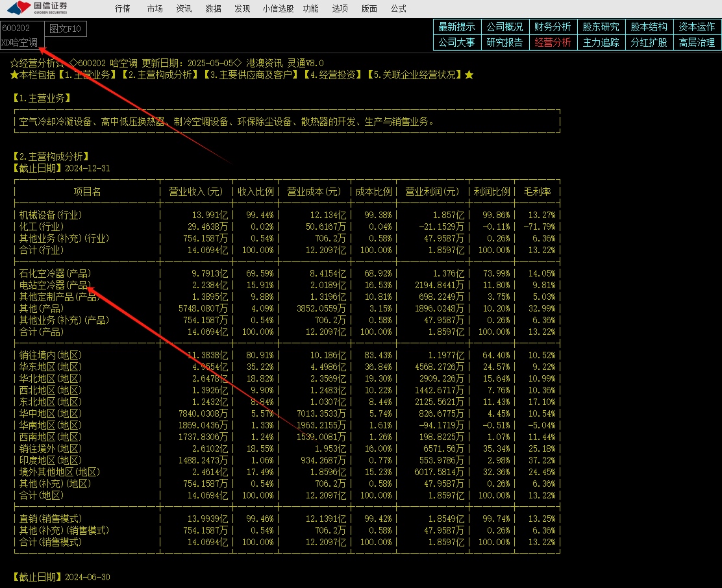
Task: Jump to section link 【5.关联企业经营状况】
Action: coord(414,75)
